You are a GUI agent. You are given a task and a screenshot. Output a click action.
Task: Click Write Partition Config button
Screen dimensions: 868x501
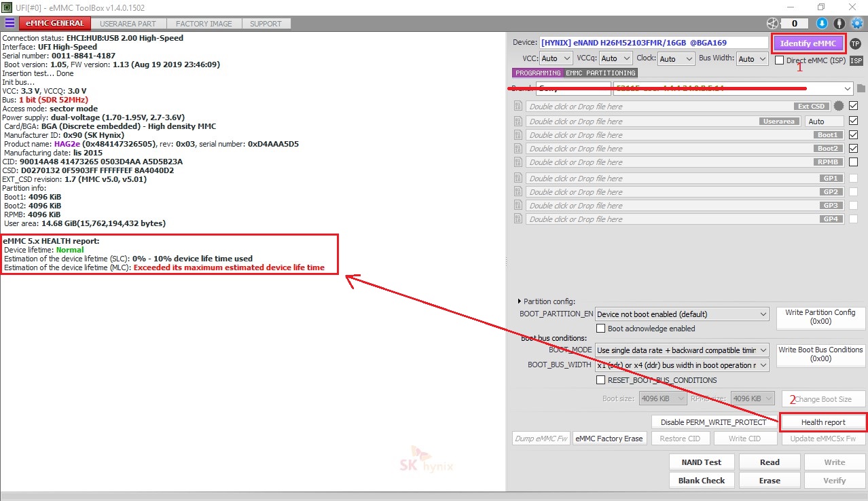point(820,317)
